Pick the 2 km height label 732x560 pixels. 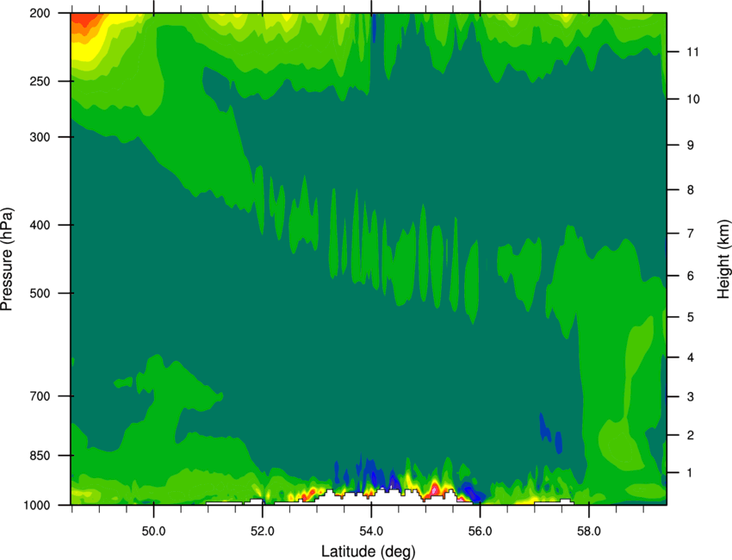pos(691,435)
